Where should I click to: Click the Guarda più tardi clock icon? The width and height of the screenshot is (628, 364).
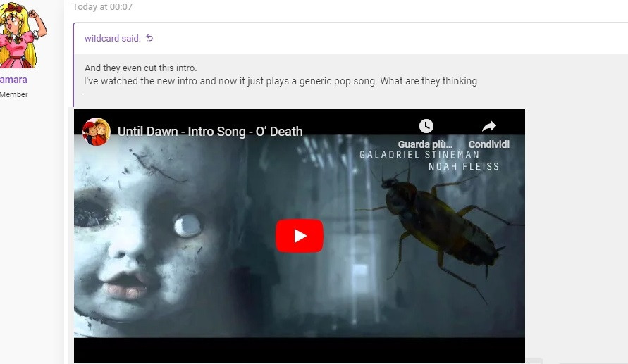(426, 126)
